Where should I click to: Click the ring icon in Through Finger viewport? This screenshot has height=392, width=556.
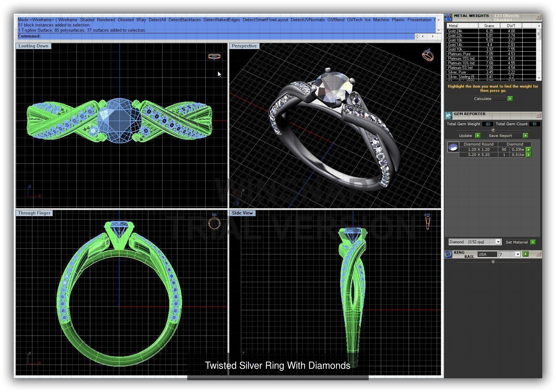(x=214, y=222)
